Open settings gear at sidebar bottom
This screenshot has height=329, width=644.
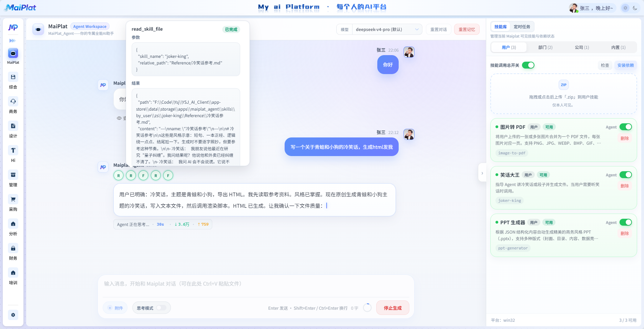13,315
